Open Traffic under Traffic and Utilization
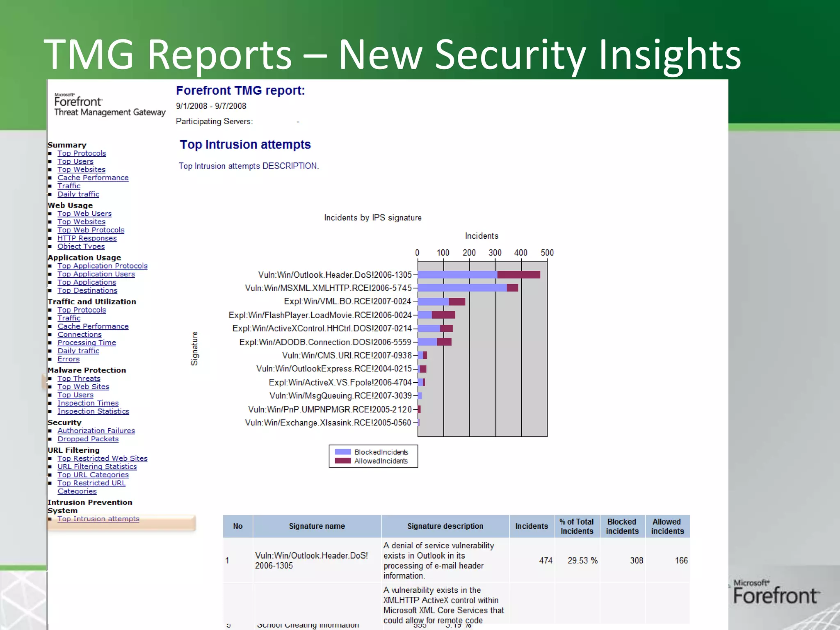Viewport: 840px width, 630px height. 69,318
